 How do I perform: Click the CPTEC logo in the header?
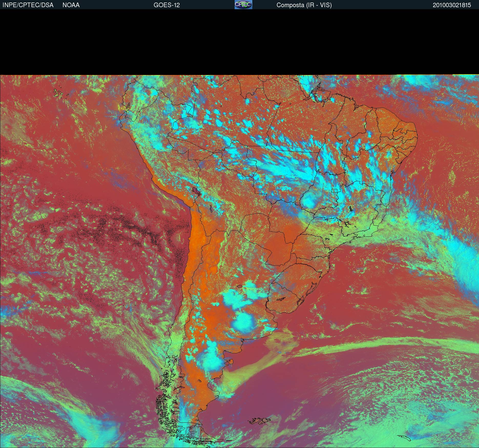243,5
